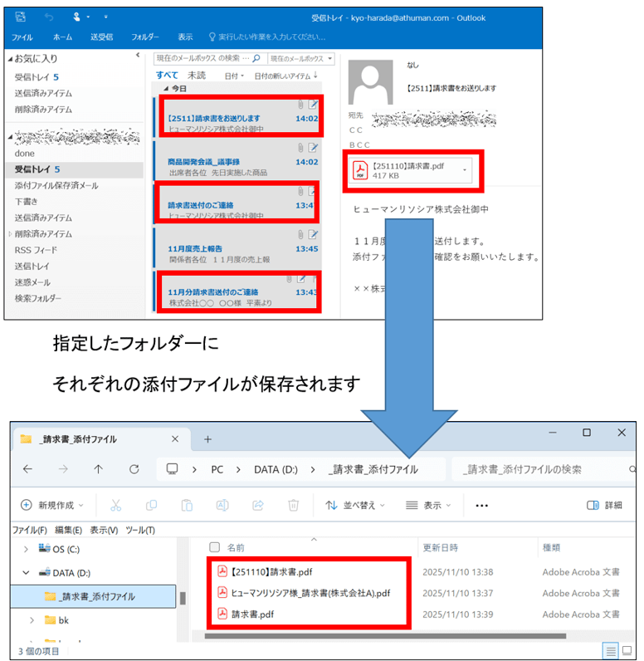Viewport: 644px width, 661px height.
Task: Switch to large icons view in Explorer status bar
Action: tap(627, 650)
